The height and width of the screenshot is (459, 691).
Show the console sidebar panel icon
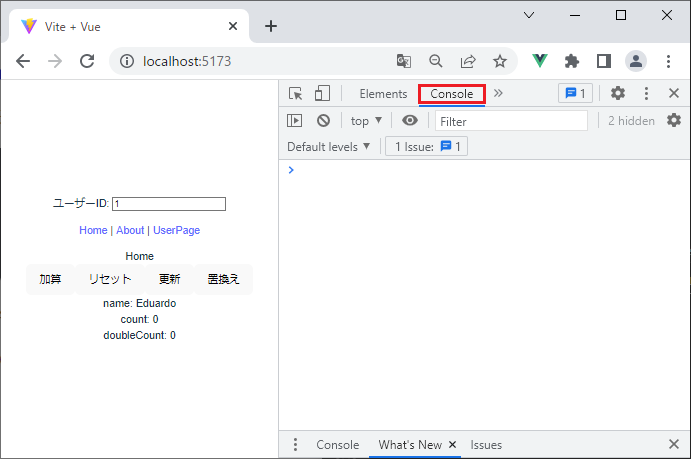point(295,121)
